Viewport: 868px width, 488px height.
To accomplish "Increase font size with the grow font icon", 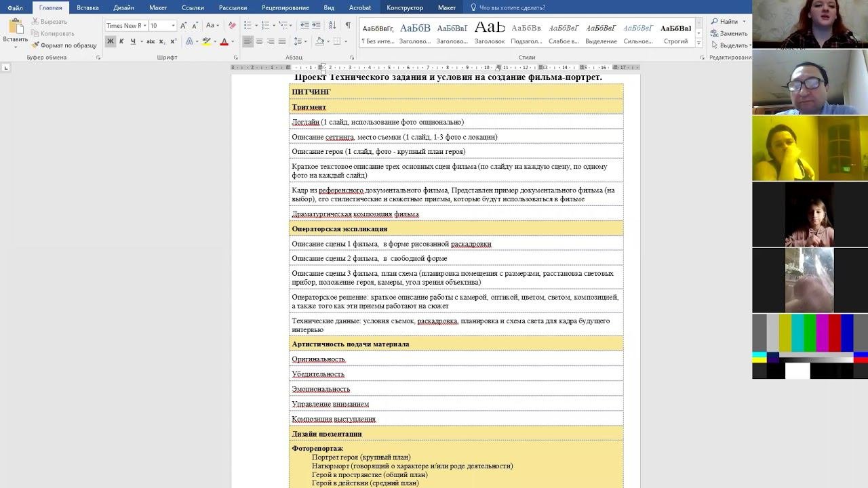I will pyautogui.click(x=185, y=26).
